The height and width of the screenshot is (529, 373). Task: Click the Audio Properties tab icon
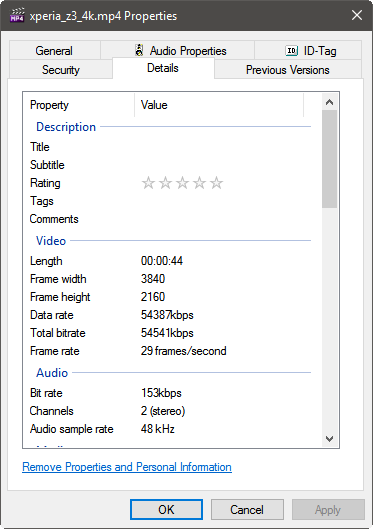coord(139,50)
